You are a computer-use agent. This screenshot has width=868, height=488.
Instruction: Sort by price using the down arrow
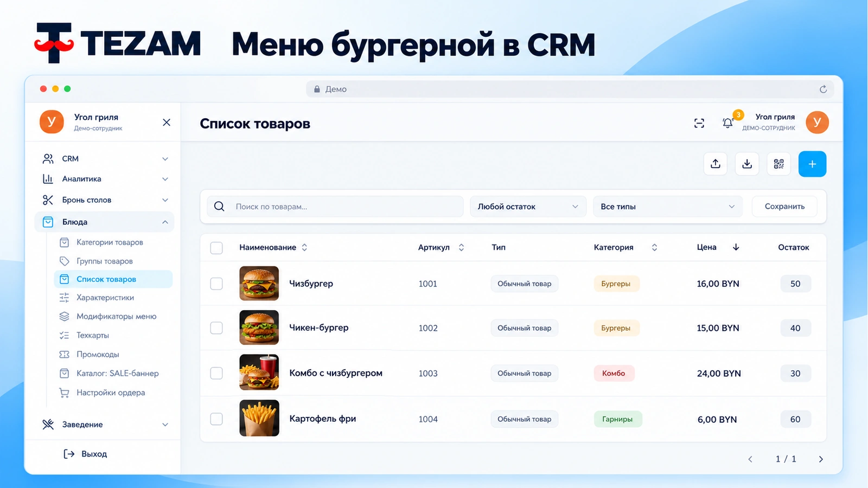click(x=736, y=247)
